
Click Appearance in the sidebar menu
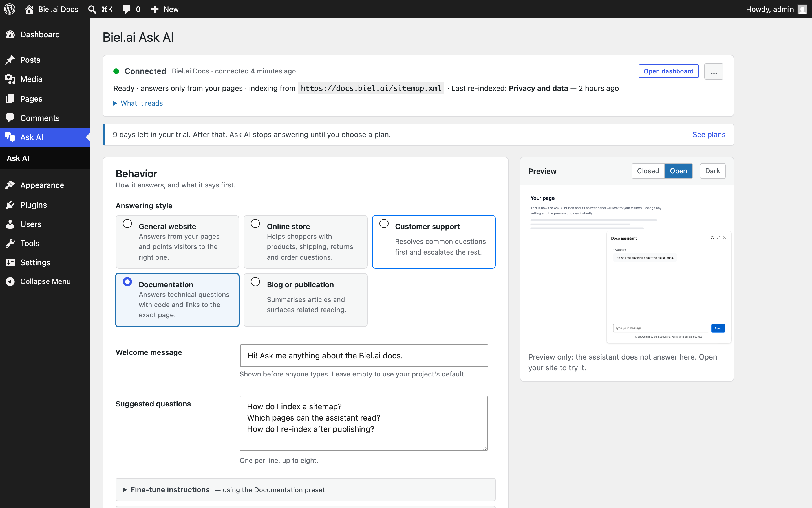[x=45, y=185]
